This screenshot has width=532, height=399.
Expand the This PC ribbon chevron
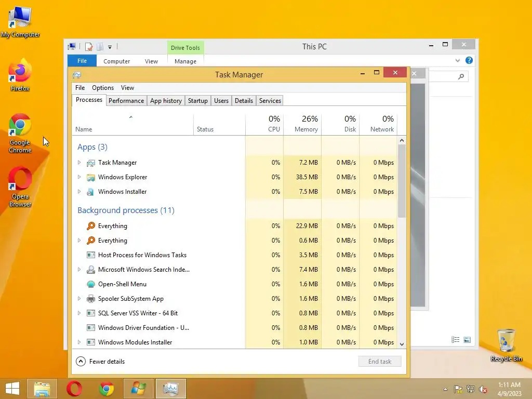pyautogui.click(x=457, y=61)
